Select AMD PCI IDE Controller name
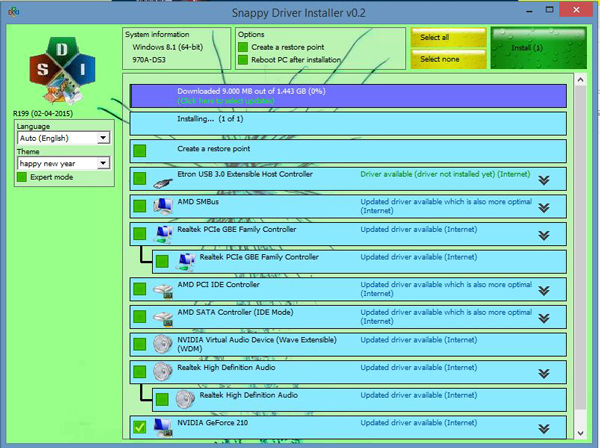 [x=218, y=285]
